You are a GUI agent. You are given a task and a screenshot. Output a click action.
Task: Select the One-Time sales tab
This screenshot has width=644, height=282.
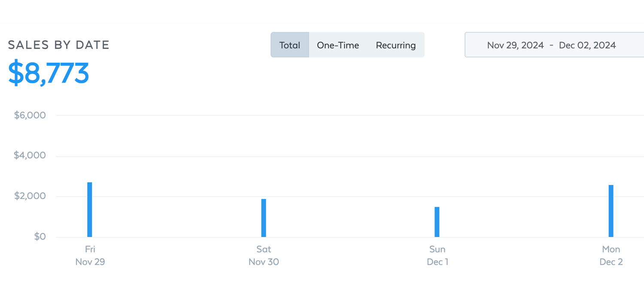point(338,45)
